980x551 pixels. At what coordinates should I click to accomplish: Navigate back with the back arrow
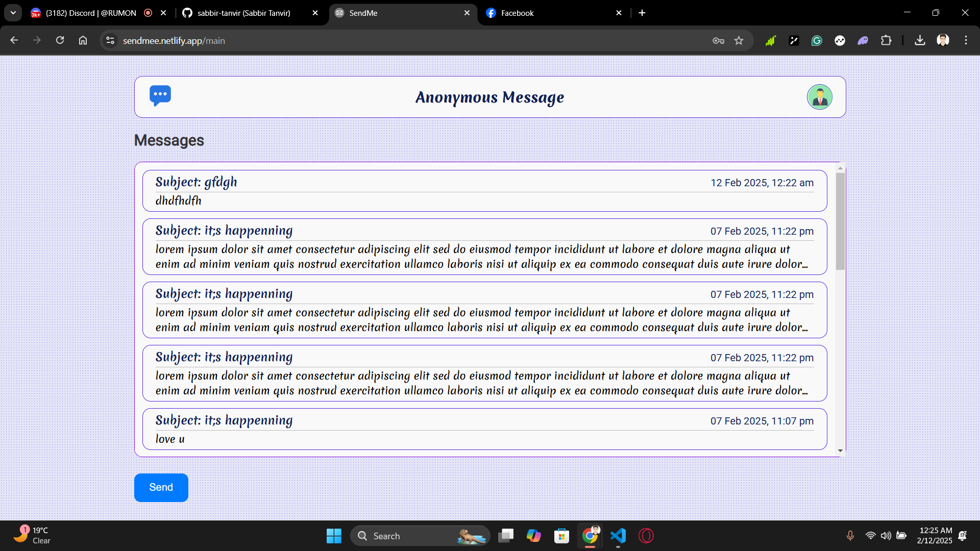coord(14,40)
